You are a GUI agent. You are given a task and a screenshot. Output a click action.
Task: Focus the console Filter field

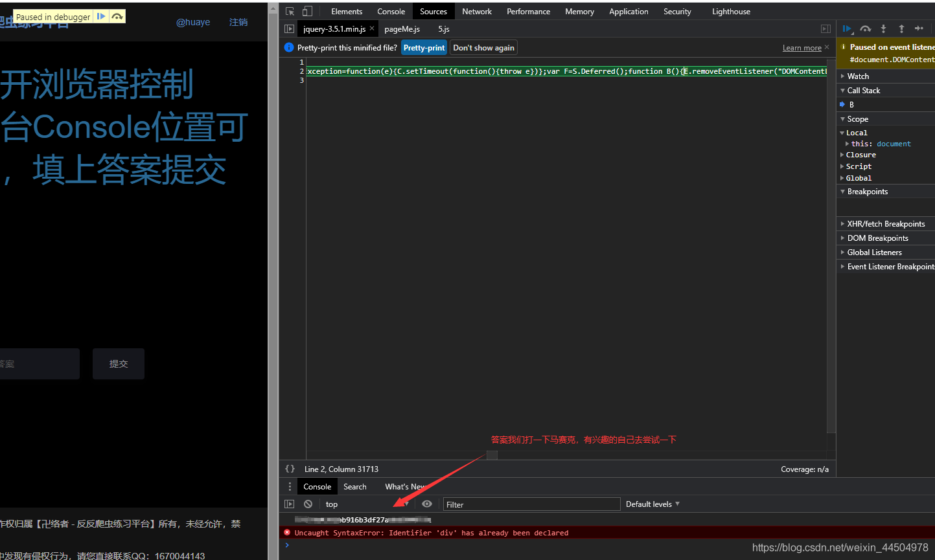coord(531,504)
